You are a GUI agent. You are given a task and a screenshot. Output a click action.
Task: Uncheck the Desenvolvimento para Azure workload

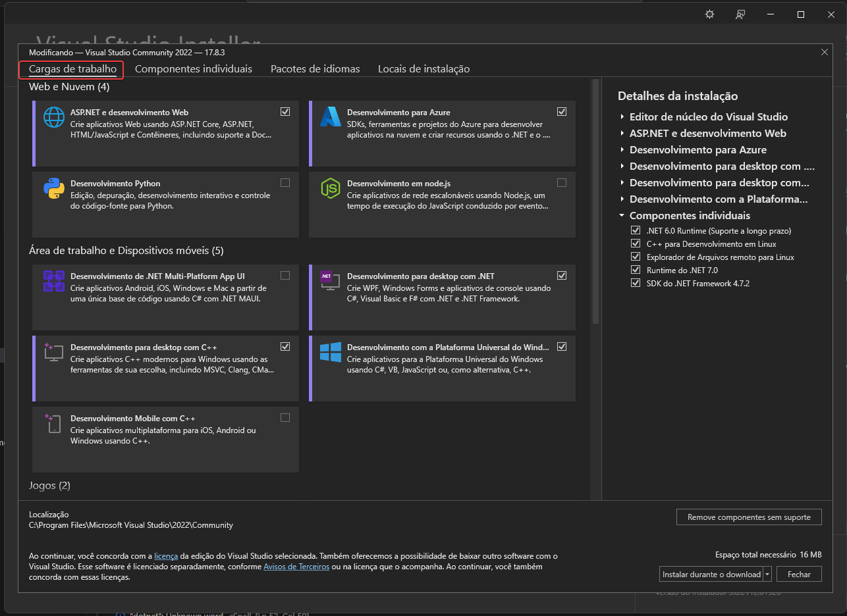pyautogui.click(x=562, y=111)
